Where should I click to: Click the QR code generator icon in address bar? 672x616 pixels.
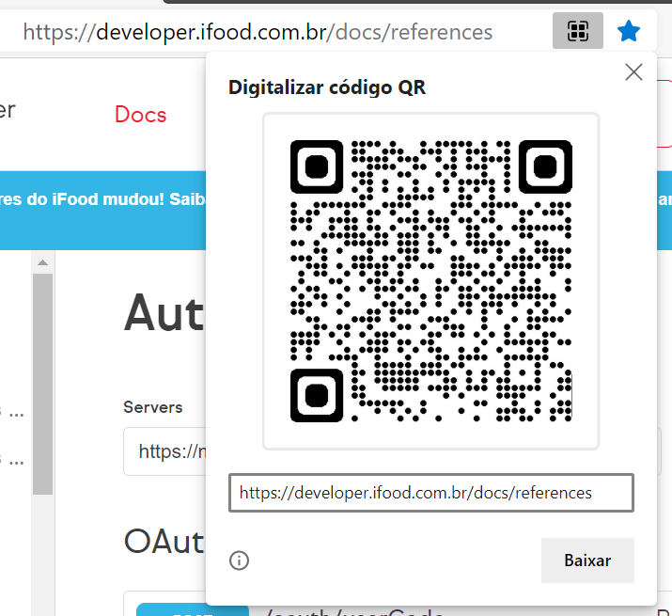(578, 31)
